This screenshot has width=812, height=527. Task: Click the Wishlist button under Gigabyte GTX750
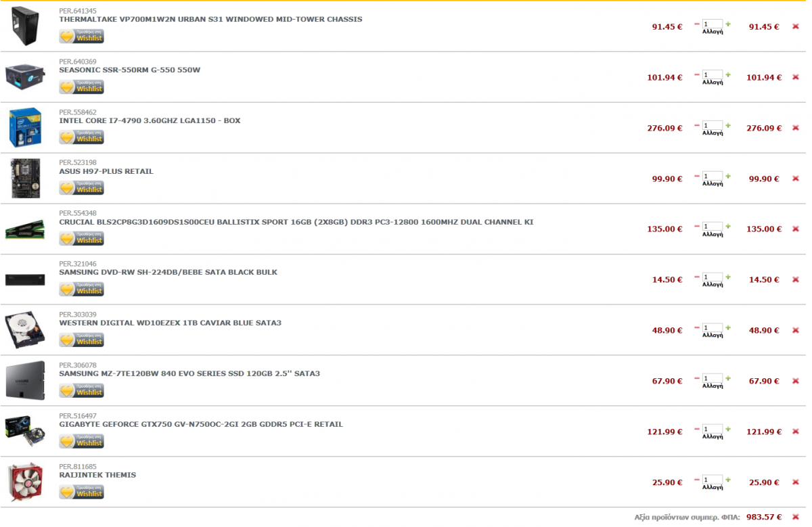point(82,441)
